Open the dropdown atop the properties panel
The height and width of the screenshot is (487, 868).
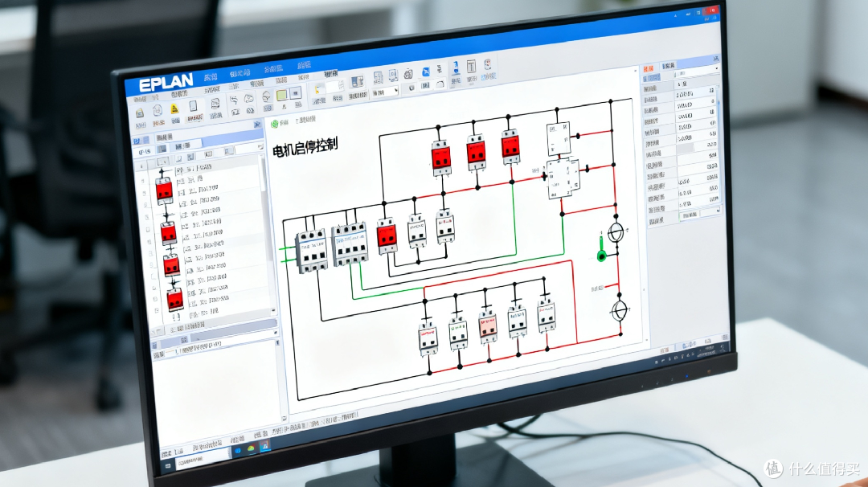717,68
